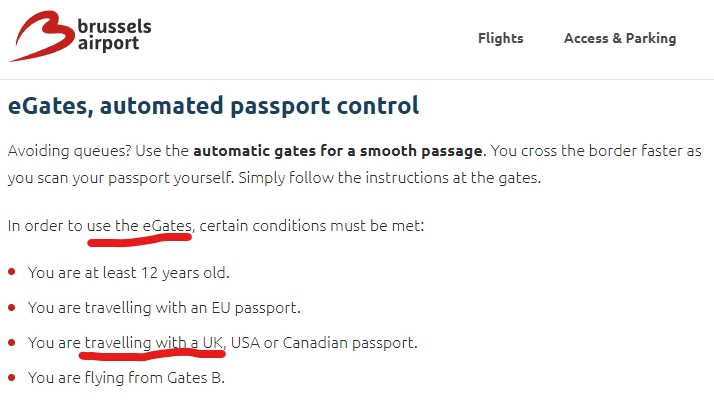Click 'USA or Canadian passport' text
Screen dimensions: 714x415
pos(324,342)
